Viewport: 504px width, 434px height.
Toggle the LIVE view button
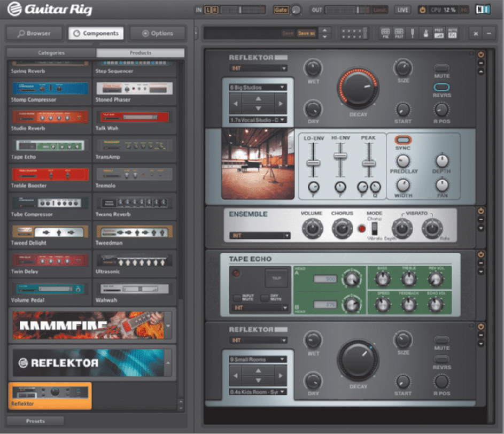402,10
